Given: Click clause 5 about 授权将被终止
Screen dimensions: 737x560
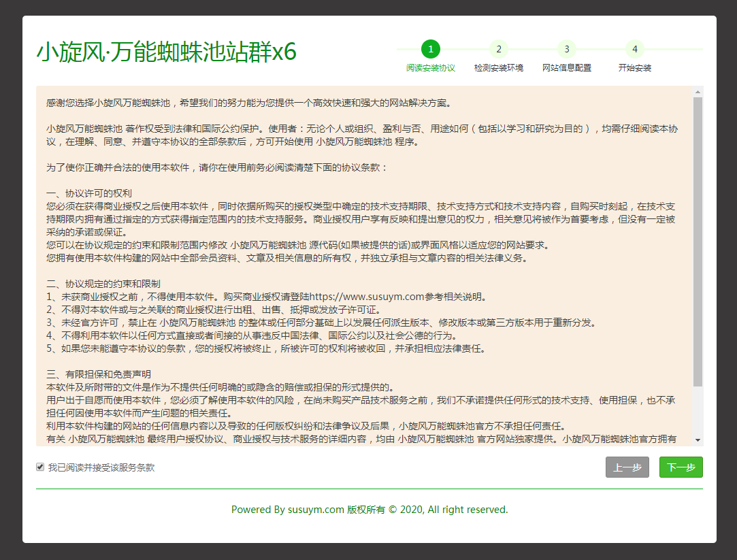Looking at the screenshot, I should coord(266,348).
